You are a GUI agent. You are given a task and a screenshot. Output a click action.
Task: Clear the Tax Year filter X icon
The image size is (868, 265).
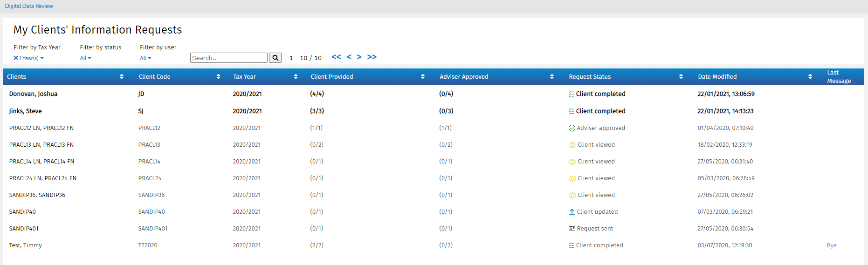click(16, 58)
